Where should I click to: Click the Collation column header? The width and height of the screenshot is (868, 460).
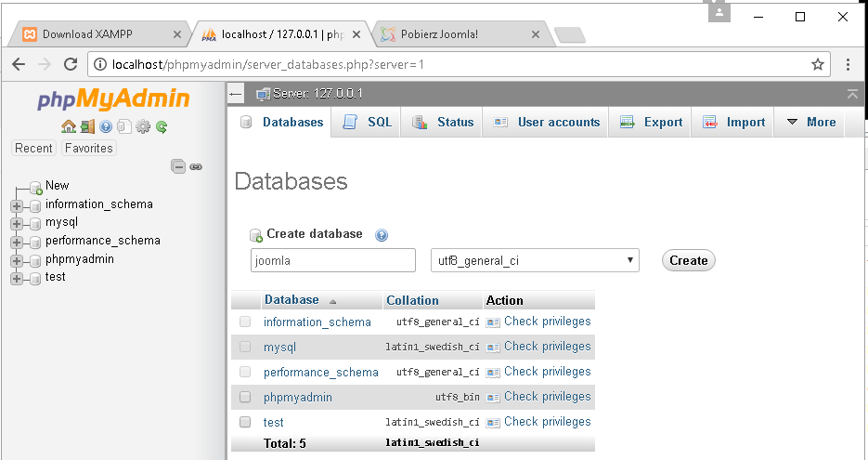tap(412, 300)
